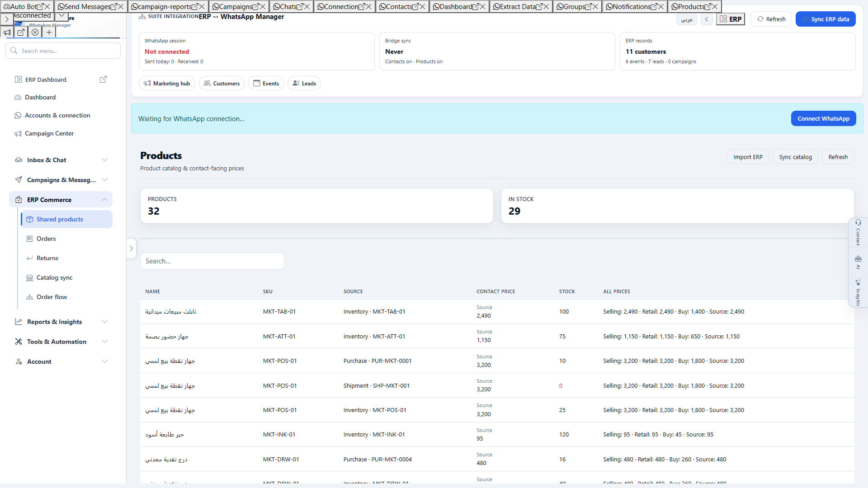Expand the Account section
868x488 pixels.
click(x=61, y=361)
